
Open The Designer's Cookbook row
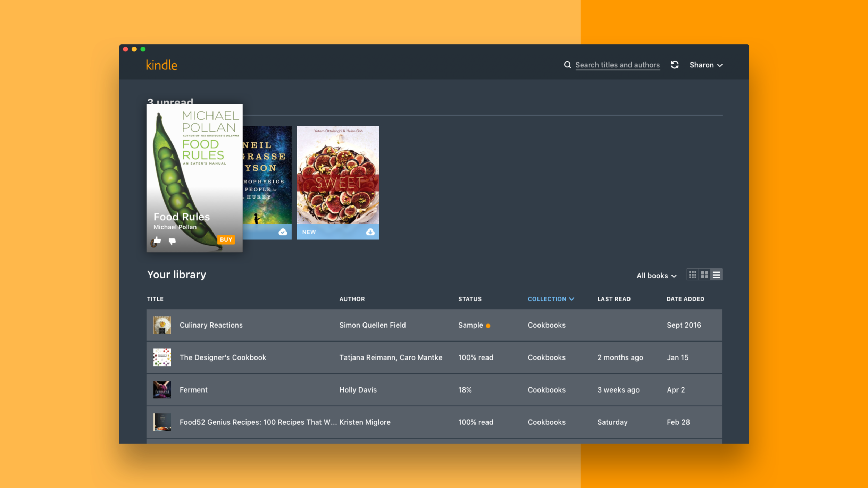[223, 357]
